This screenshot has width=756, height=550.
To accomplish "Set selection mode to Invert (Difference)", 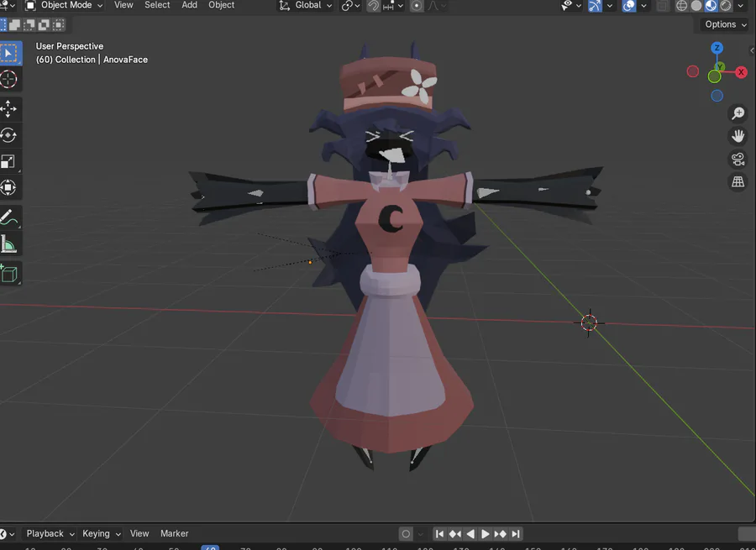I will [x=44, y=24].
